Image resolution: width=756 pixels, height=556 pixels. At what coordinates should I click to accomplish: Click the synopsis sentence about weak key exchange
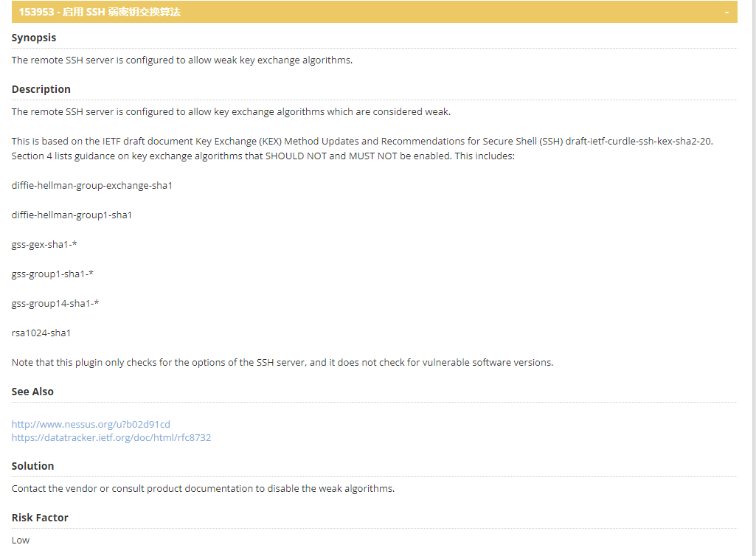(182, 60)
